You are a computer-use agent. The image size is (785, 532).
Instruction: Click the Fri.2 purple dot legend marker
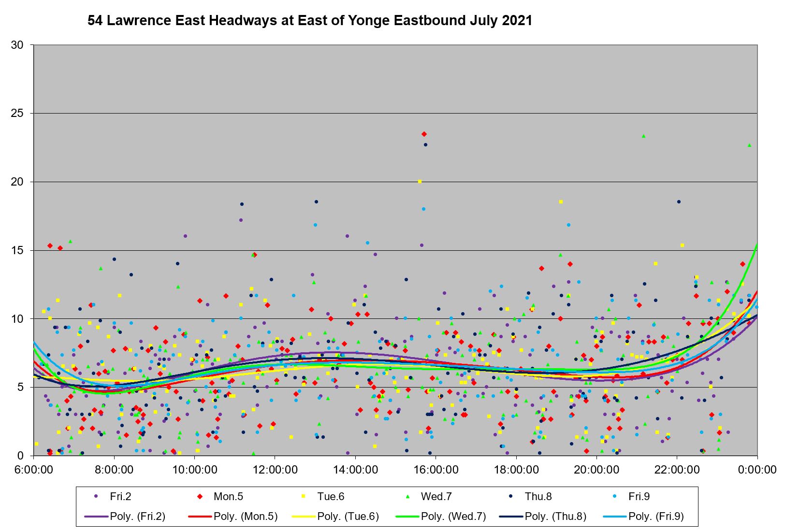click(x=96, y=496)
